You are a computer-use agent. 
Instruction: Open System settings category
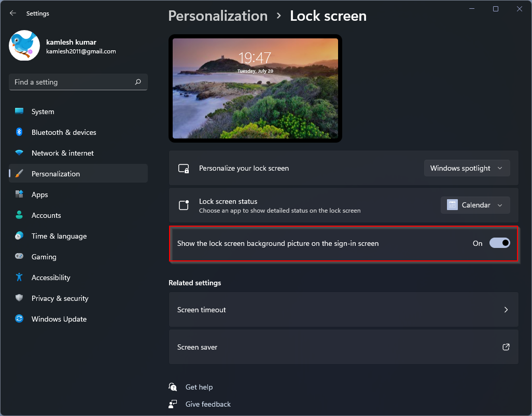click(78, 112)
